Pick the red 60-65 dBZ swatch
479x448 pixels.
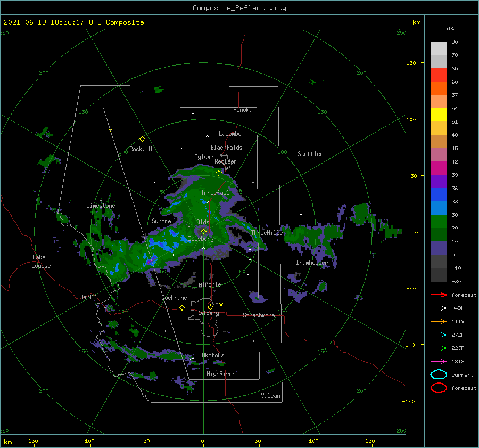[439, 75]
